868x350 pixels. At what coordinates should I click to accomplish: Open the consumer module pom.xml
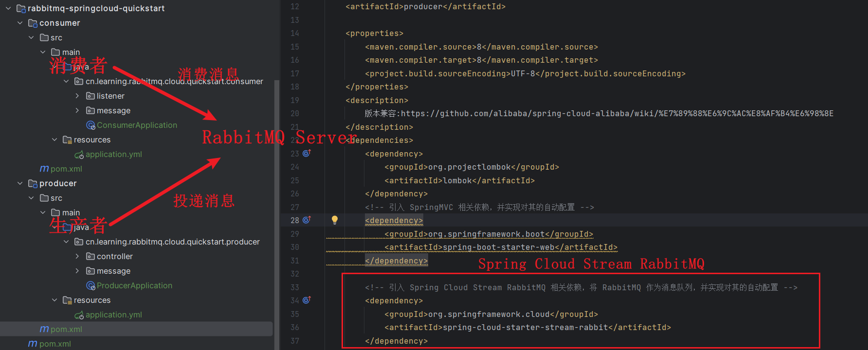(x=66, y=169)
